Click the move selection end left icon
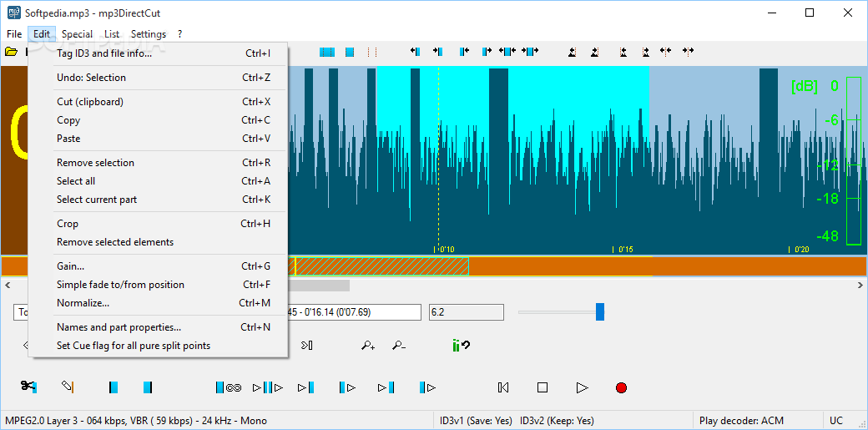Screen dimensions: 868x430 (464, 52)
